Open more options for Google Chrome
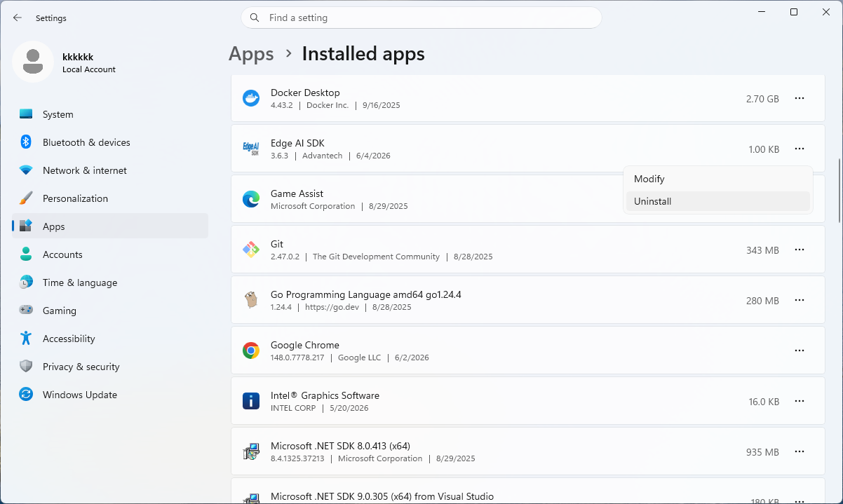The width and height of the screenshot is (843, 504). coord(799,351)
